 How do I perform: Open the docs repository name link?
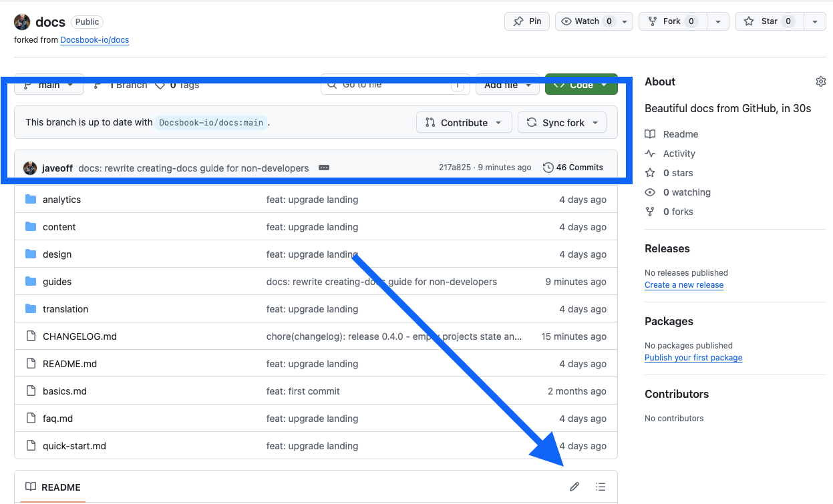click(x=50, y=22)
